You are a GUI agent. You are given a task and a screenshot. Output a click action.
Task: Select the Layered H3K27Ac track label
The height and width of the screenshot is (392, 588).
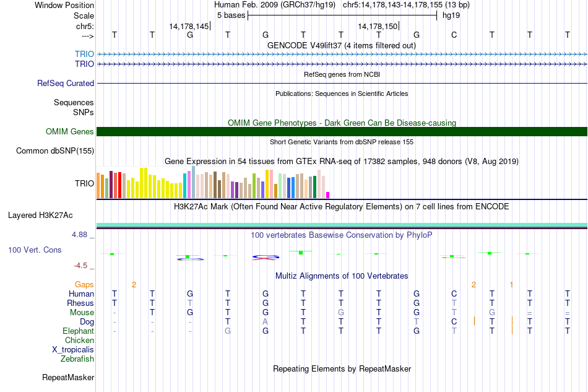coord(40,216)
